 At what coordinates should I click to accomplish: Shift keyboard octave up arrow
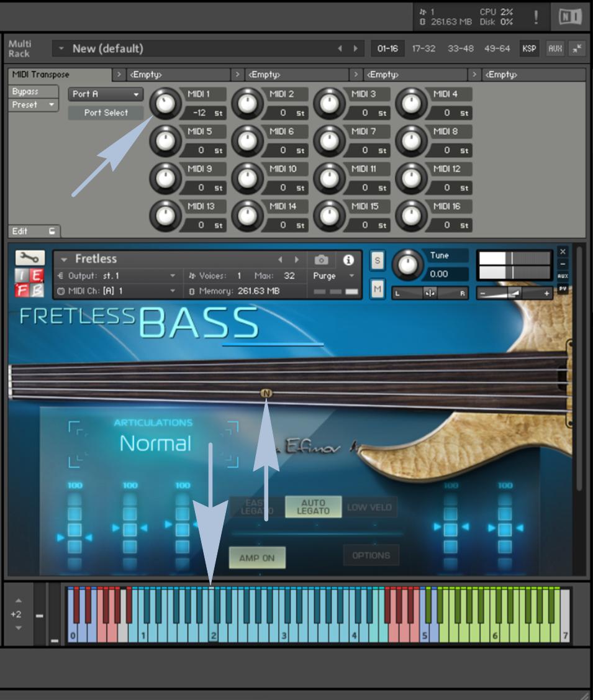click(18, 601)
